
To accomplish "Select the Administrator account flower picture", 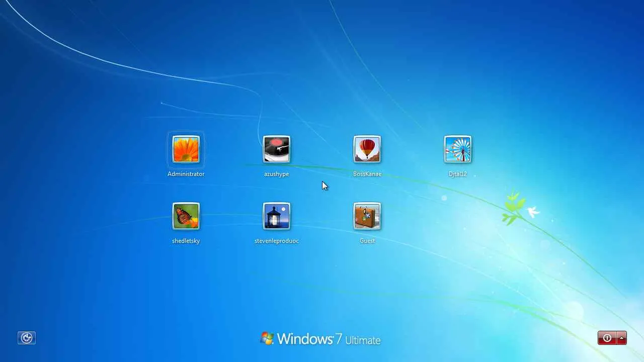I will pos(186,149).
